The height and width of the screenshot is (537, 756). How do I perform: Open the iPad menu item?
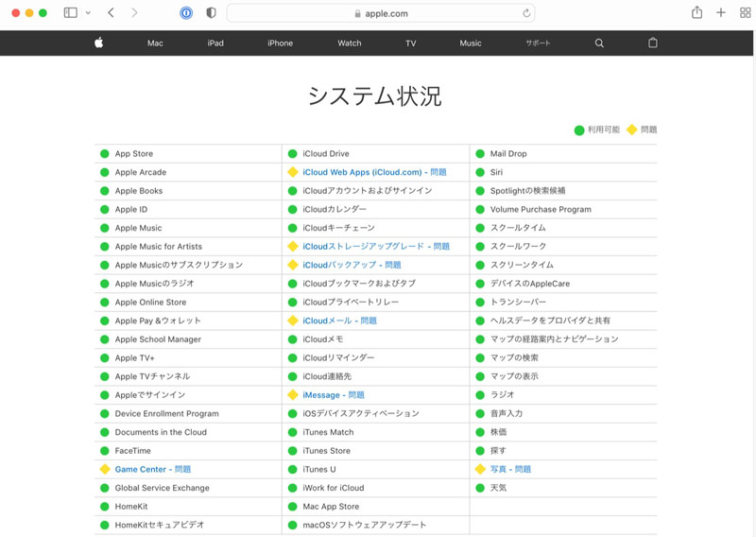(x=215, y=43)
